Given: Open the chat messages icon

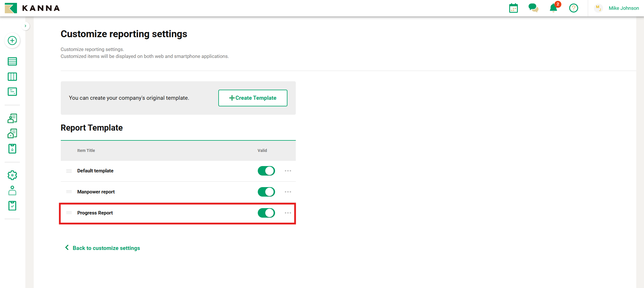Looking at the screenshot, I should pyautogui.click(x=533, y=8).
